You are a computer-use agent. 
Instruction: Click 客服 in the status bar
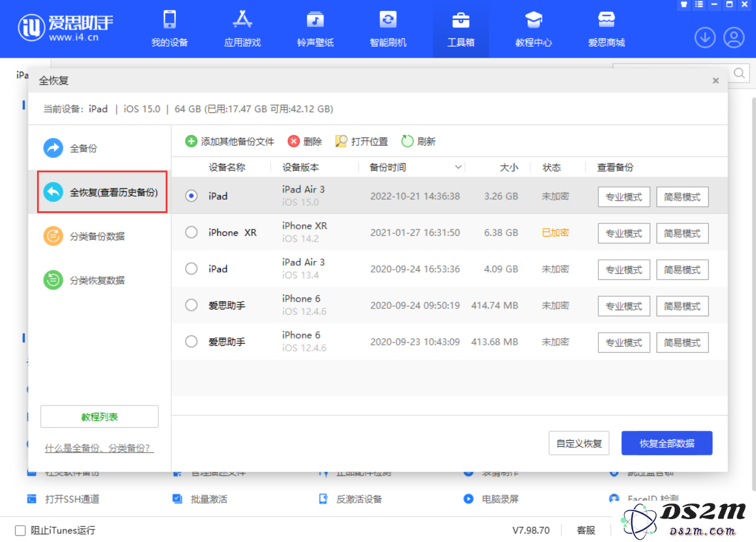(x=586, y=530)
